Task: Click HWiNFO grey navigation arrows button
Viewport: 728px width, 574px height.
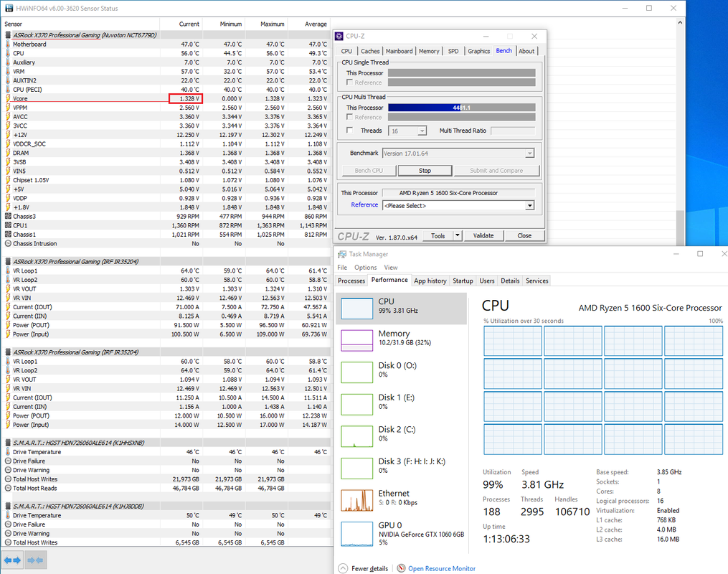Action: click(x=36, y=560)
